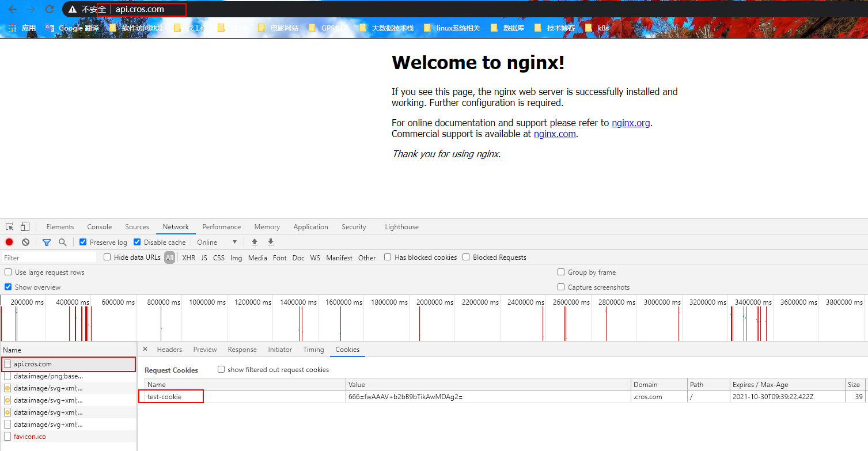Switch to the Console panel tab
The image size is (868, 451).
coord(100,227)
